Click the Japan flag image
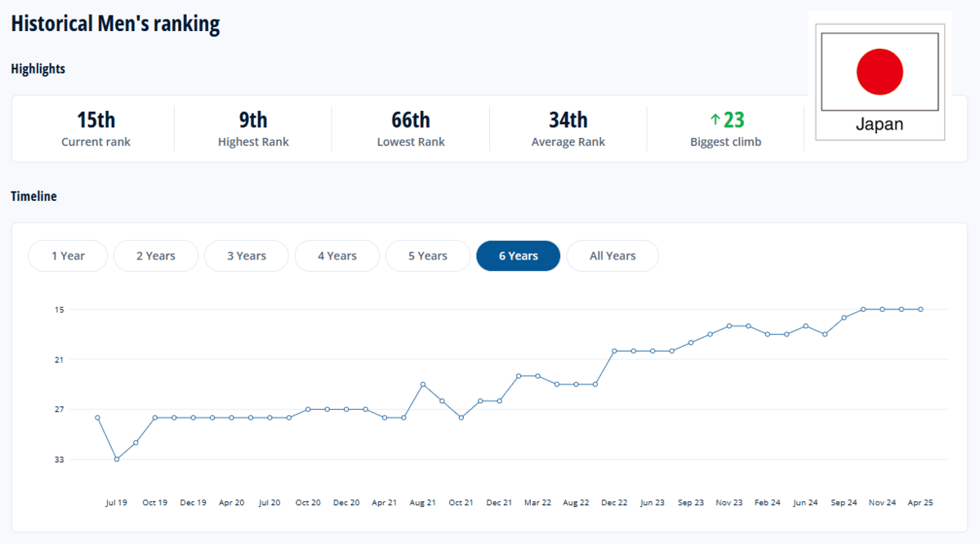 pos(880,72)
